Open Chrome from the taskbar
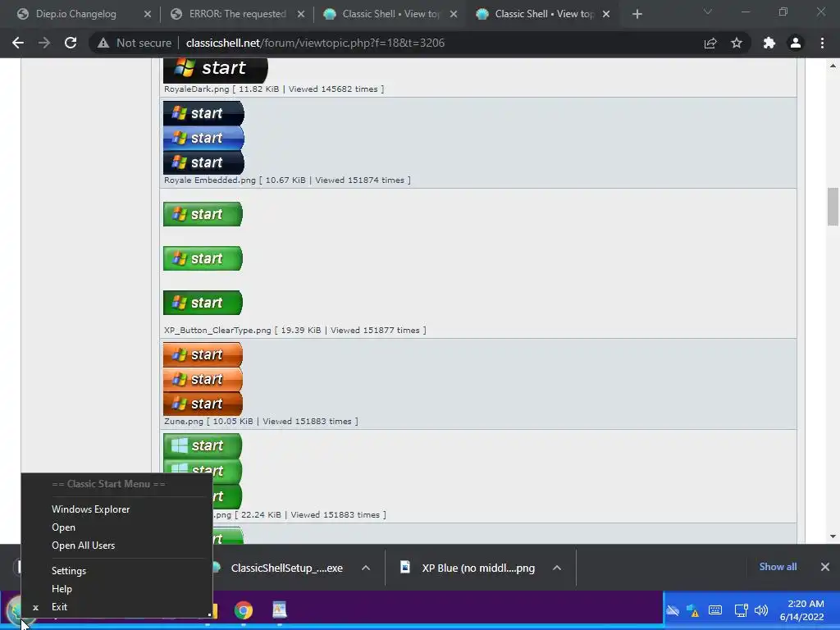 point(243,610)
